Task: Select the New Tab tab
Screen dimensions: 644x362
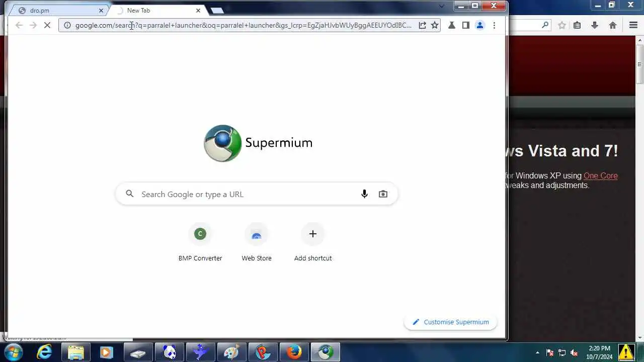Action: coord(157,11)
